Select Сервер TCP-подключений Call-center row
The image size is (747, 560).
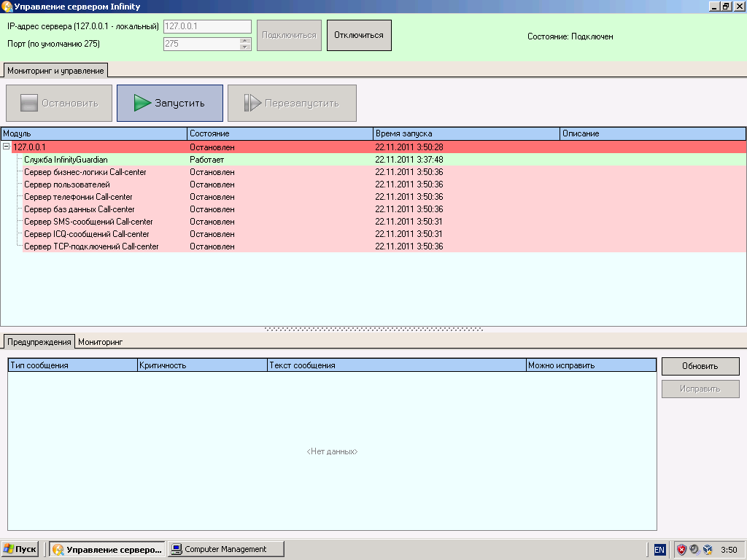pos(384,246)
